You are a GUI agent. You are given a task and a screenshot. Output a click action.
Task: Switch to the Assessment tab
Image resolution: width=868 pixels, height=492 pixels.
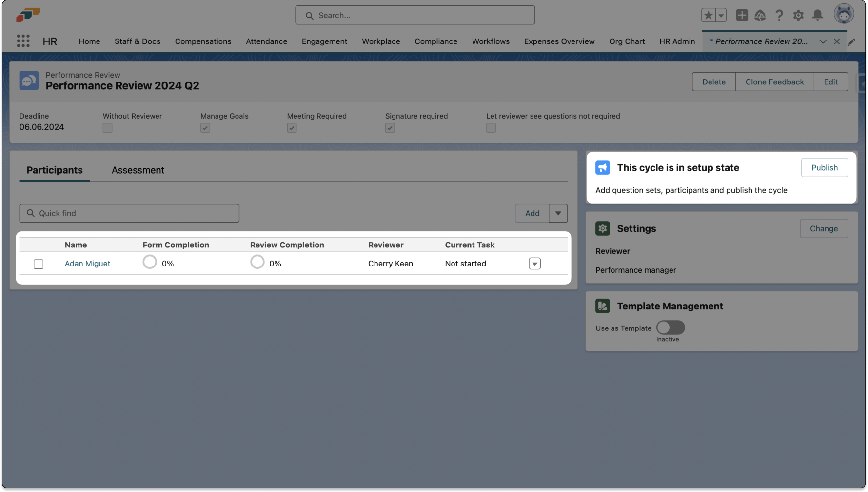138,170
